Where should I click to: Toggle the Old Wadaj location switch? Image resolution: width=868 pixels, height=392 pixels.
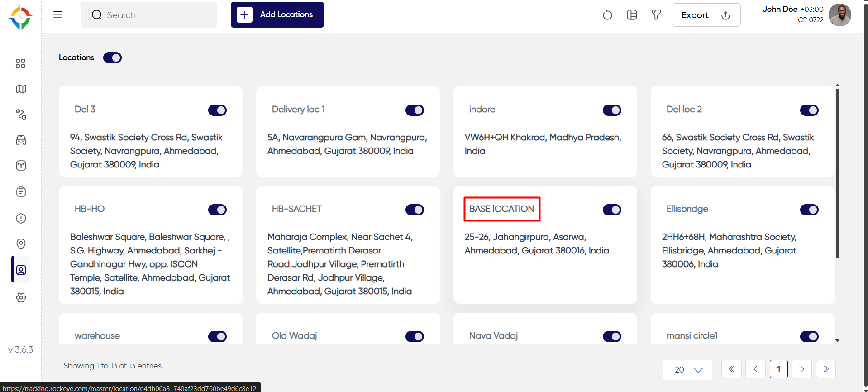(415, 336)
